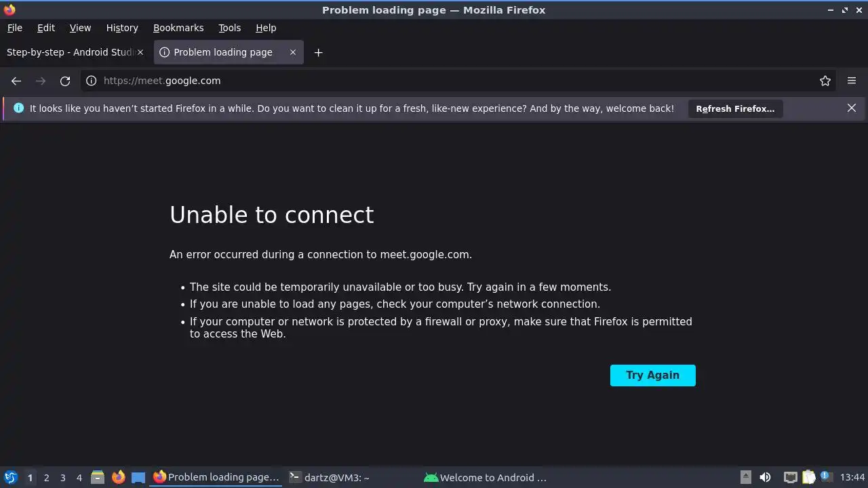Switch to workspace 3
The height and width of the screenshot is (488, 868).
click(x=62, y=478)
